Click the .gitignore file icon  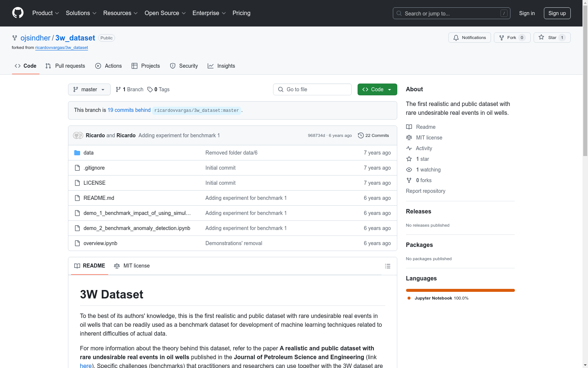tap(77, 168)
